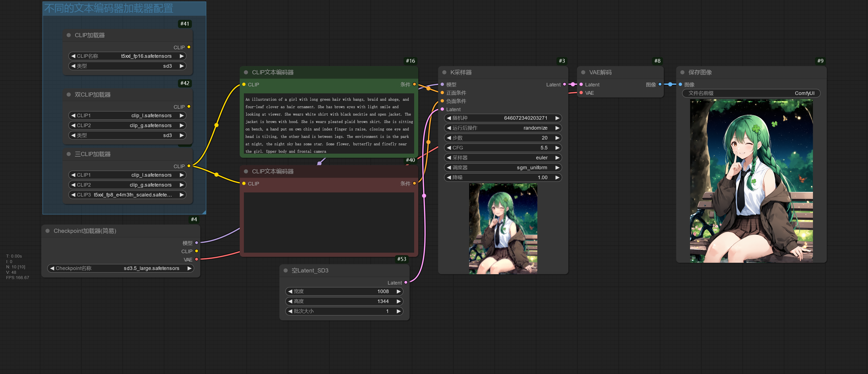Increase 步数 with its right arrow
Viewport: 868px width, 374px height.
pyautogui.click(x=558, y=138)
